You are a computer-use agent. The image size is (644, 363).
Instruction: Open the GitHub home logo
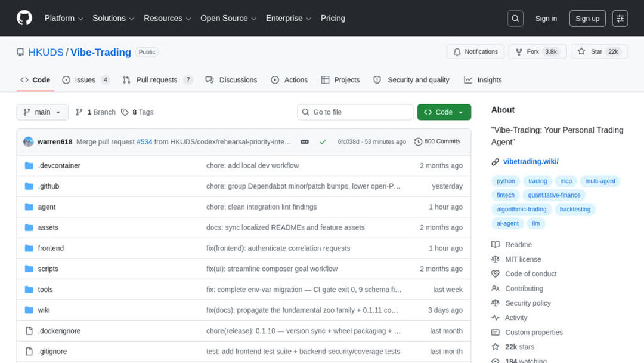24,18
